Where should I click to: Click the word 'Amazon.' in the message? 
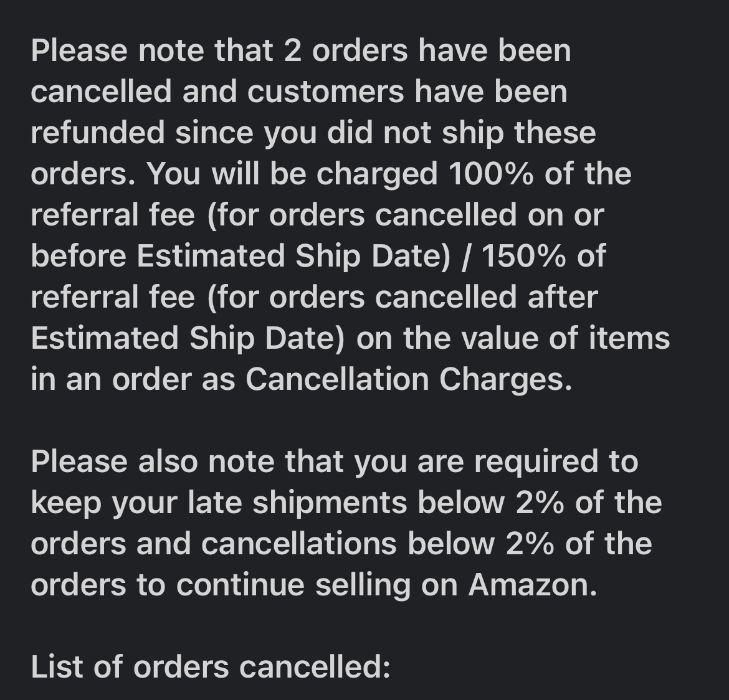point(533,585)
